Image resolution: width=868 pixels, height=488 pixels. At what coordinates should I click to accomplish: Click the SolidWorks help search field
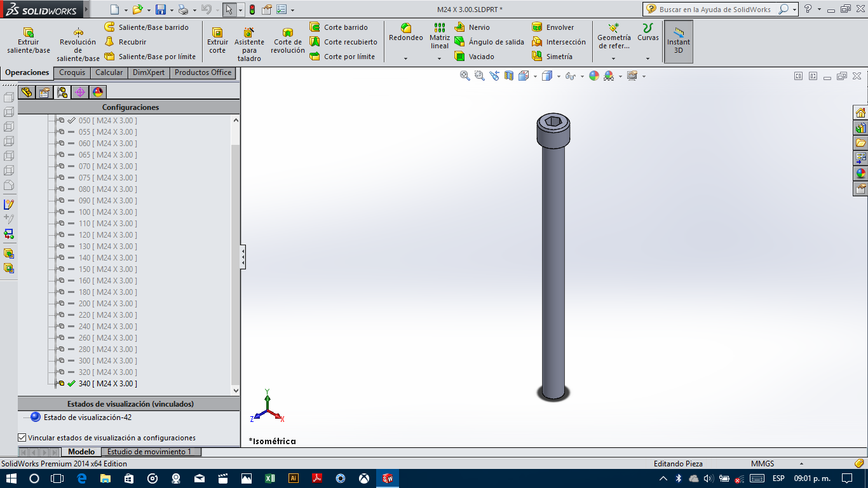point(718,10)
